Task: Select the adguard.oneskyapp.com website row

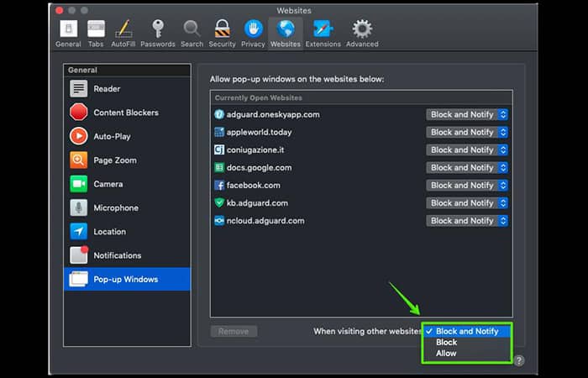Action: 361,114
